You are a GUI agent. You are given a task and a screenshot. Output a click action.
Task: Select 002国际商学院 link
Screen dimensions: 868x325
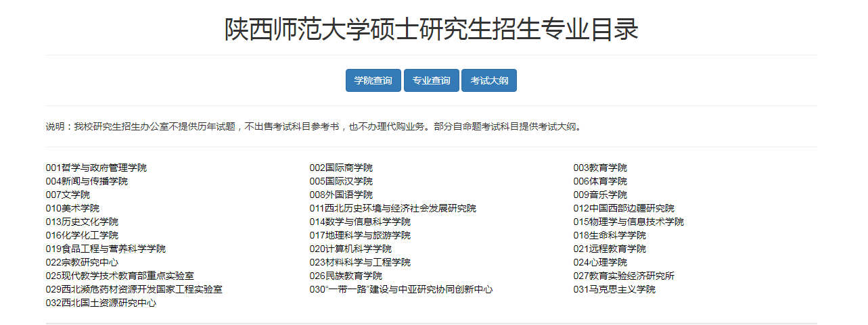[341, 168]
